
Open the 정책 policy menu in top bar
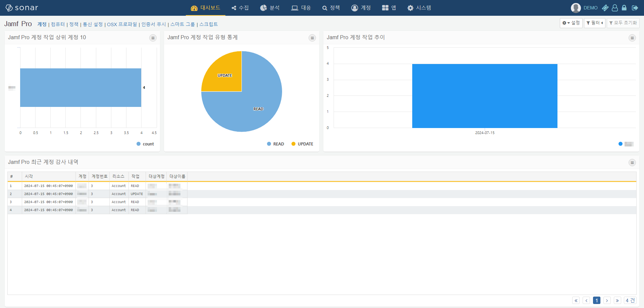click(331, 8)
